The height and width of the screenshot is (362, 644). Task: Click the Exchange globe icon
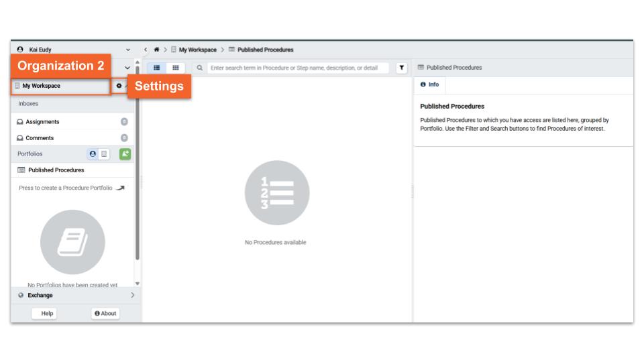click(x=21, y=295)
